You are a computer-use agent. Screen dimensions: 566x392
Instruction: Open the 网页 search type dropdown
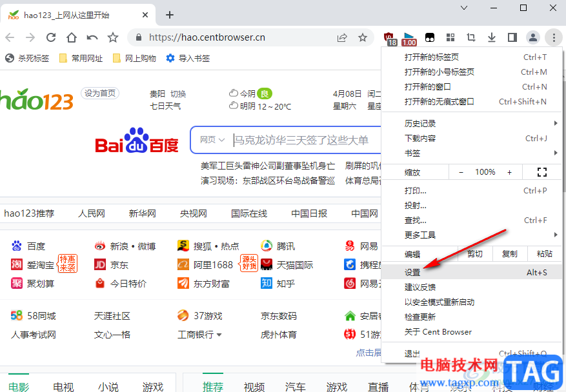coord(212,140)
